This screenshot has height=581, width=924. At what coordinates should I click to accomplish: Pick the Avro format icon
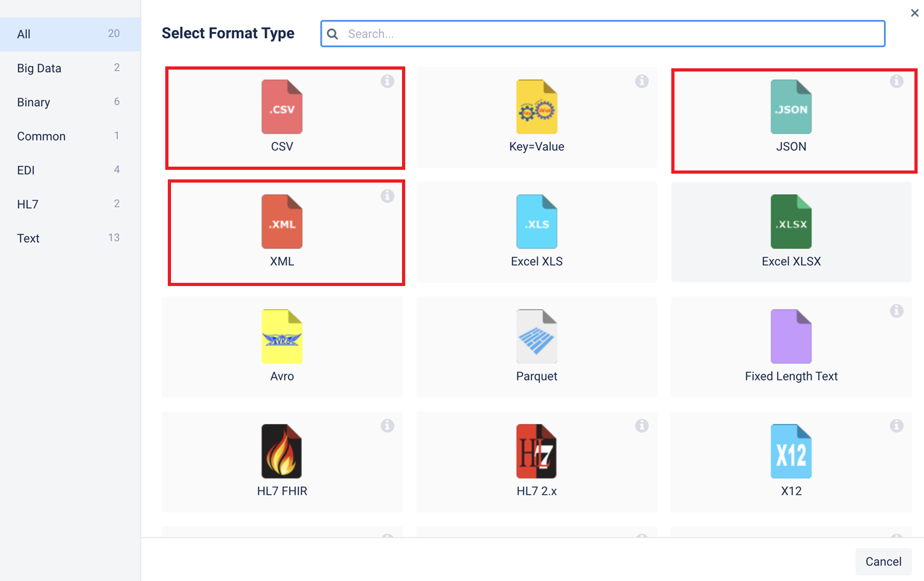282,336
